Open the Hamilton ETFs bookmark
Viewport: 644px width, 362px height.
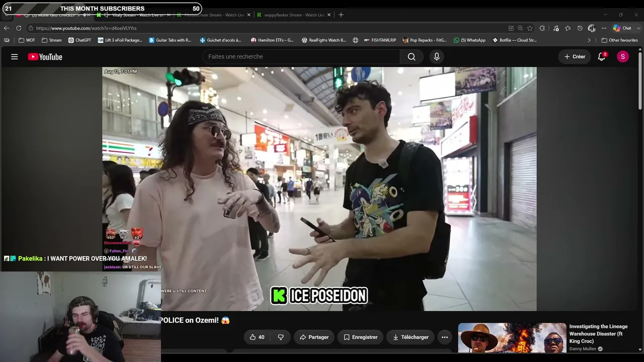(272, 40)
